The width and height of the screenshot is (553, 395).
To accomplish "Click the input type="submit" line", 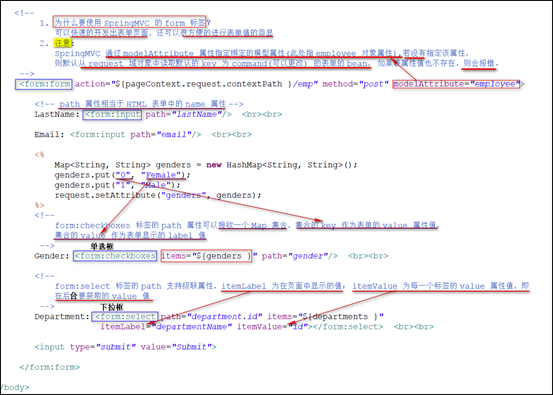I will (x=125, y=347).
